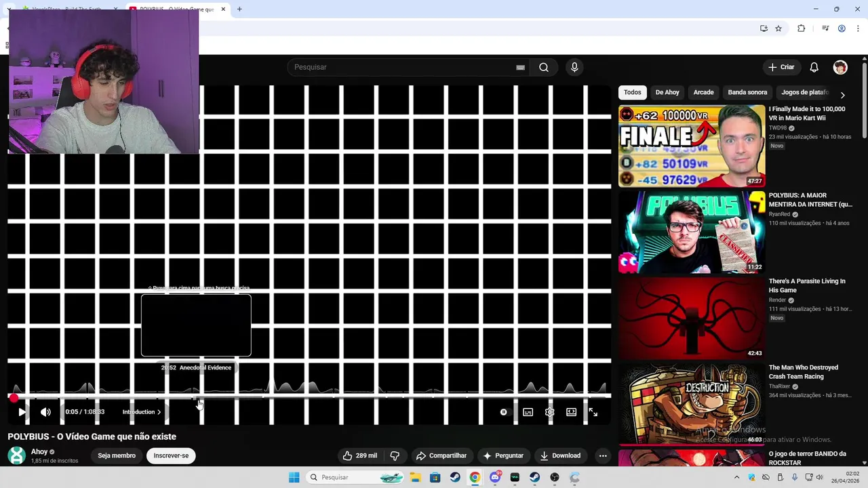Play the video with the play button

coord(22,412)
